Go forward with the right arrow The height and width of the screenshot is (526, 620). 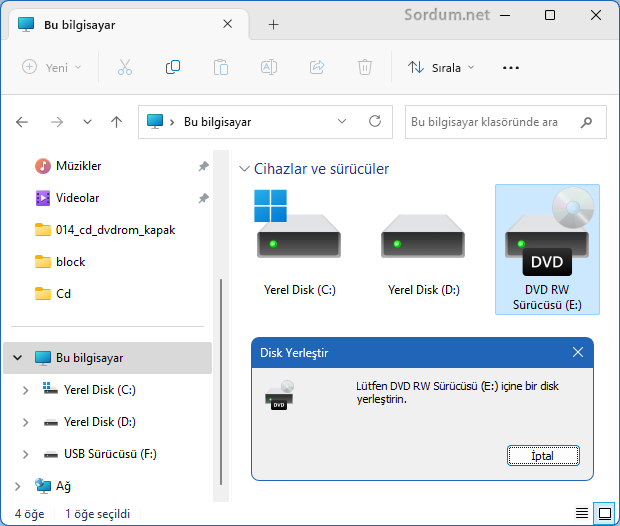click(57, 122)
